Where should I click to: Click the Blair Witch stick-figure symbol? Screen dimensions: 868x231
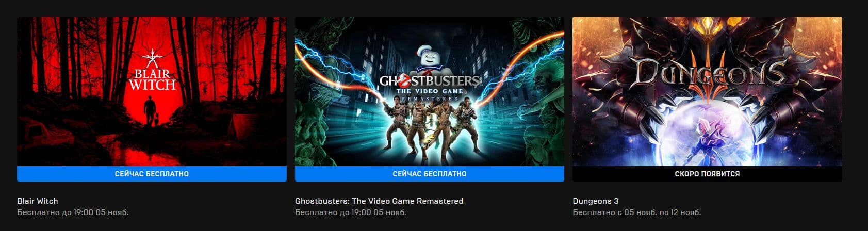tap(152, 58)
